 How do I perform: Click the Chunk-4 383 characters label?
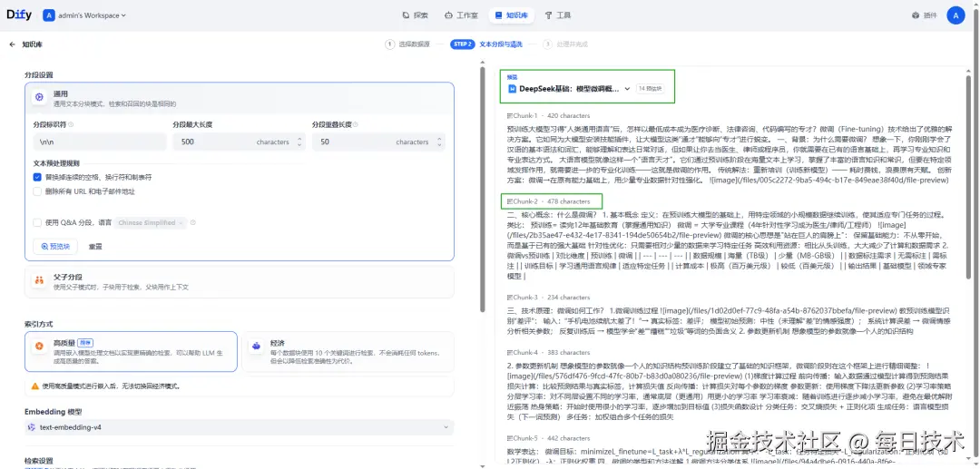[548, 352]
